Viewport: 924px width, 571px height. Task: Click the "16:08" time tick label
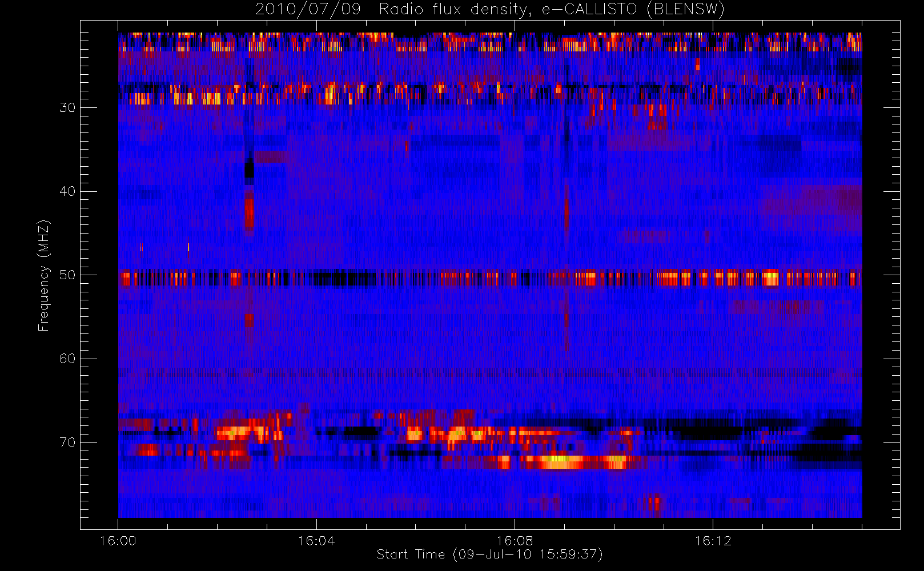[515, 541]
